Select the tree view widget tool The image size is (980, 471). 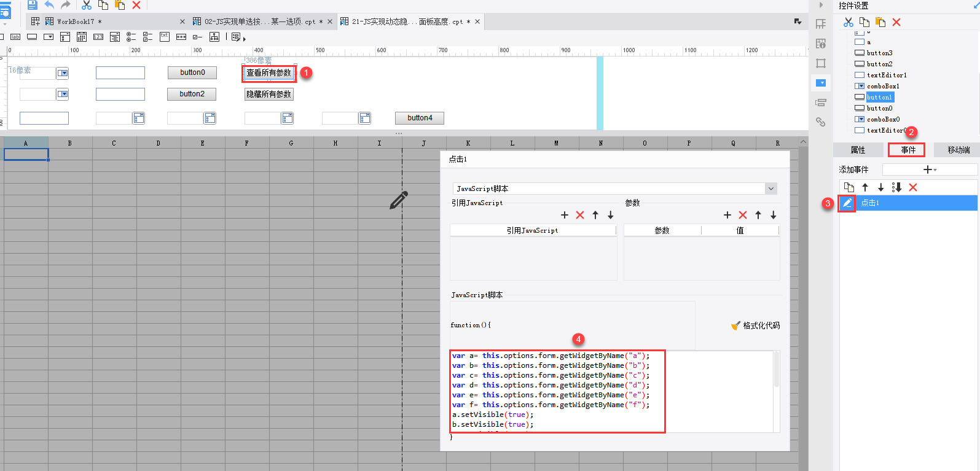click(214, 37)
